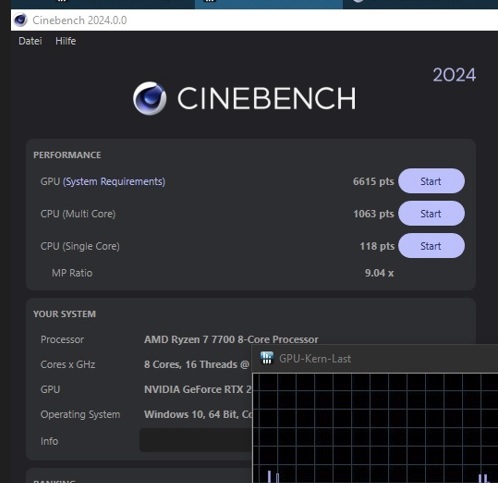498x483 pixels.
Task: Click the GPU-Kern-Last window title
Action: (315, 359)
